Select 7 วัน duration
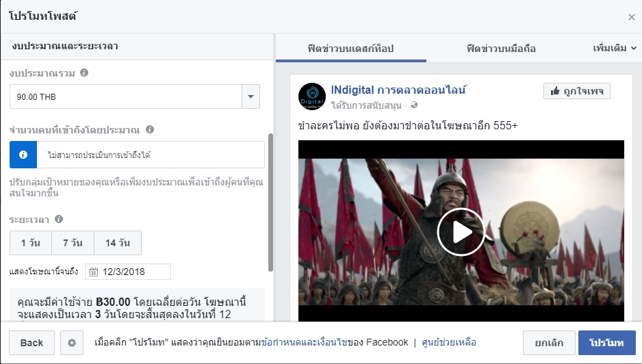Image resolution: width=642 pixels, height=364 pixels. (x=73, y=243)
